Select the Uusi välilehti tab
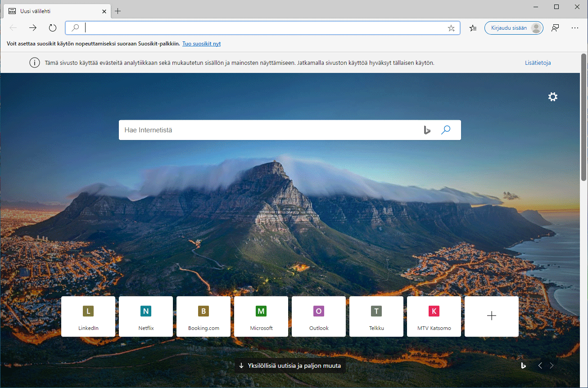 coord(54,11)
